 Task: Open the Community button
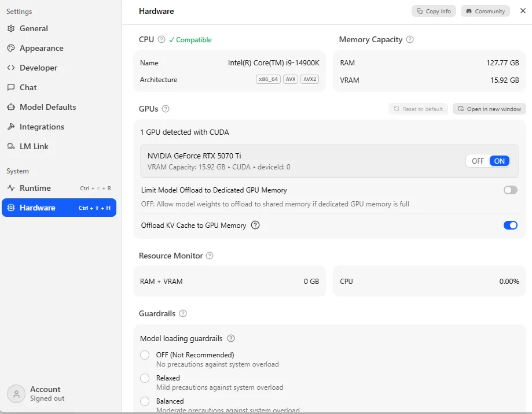pos(485,11)
